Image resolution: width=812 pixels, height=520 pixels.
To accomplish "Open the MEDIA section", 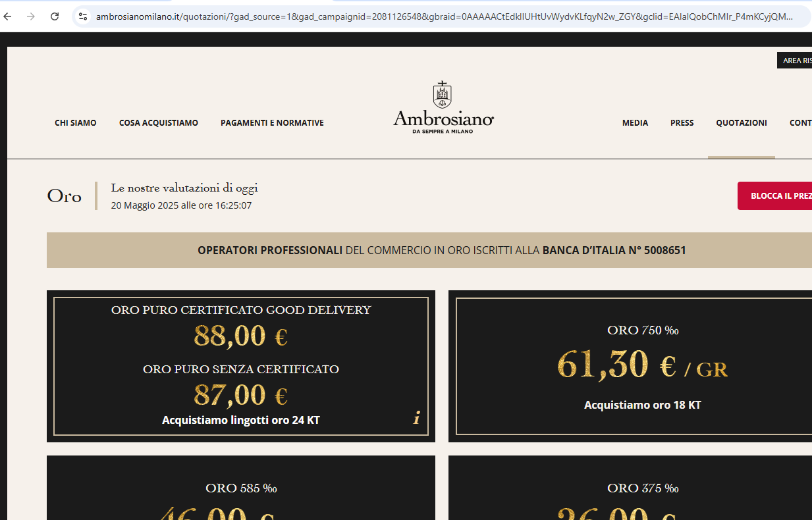I will tap(635, 123).
